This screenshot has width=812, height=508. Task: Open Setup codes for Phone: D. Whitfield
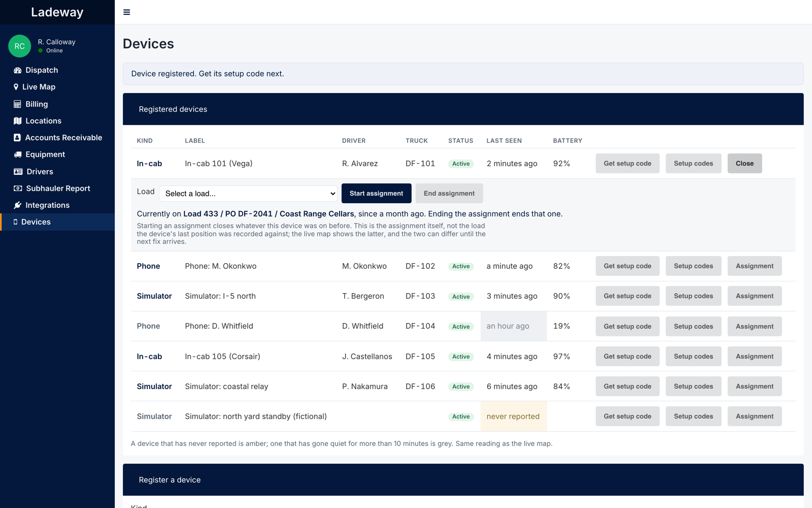(693, 326)
